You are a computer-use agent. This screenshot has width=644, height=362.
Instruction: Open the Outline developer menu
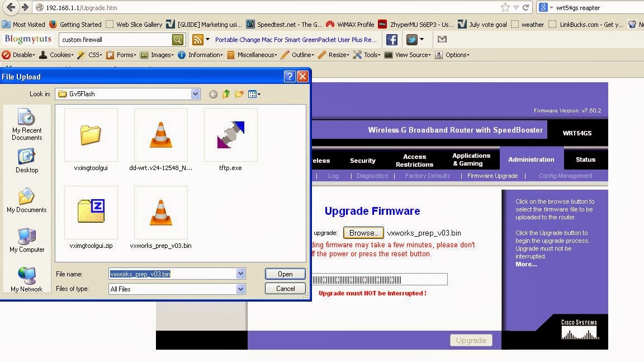point(298,55)
